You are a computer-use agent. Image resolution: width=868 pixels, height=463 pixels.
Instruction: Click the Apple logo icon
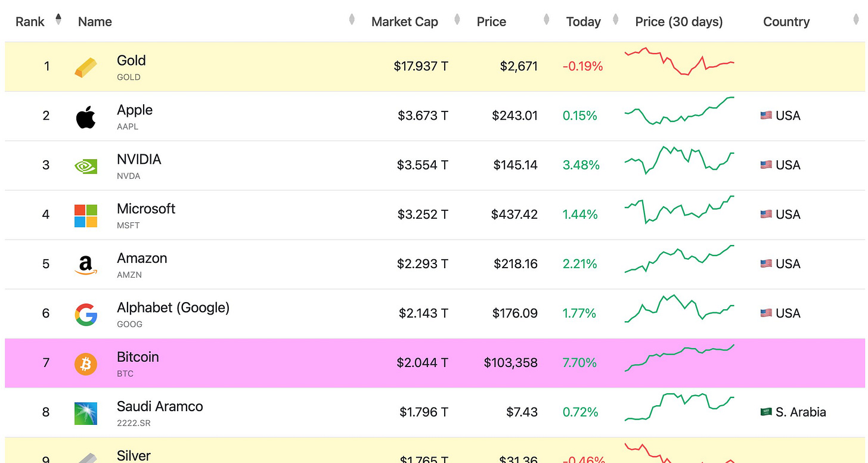click(x=86, y=117)
